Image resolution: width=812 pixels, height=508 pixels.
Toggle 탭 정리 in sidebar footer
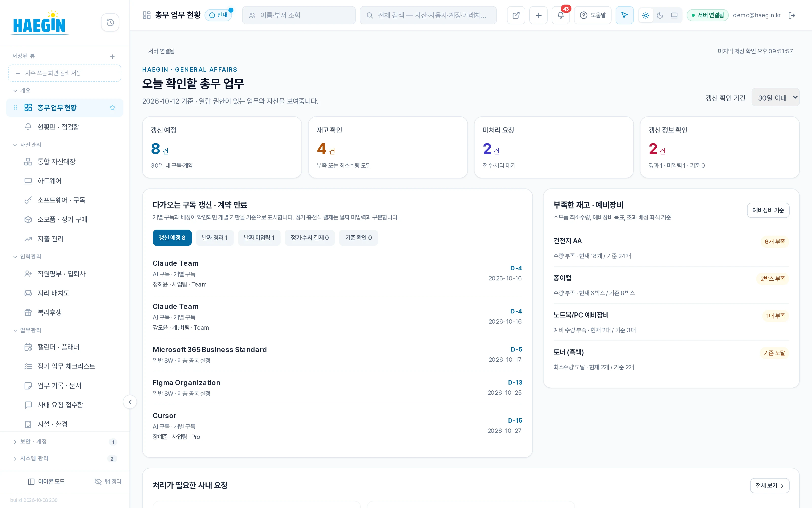tap(108, 482)
